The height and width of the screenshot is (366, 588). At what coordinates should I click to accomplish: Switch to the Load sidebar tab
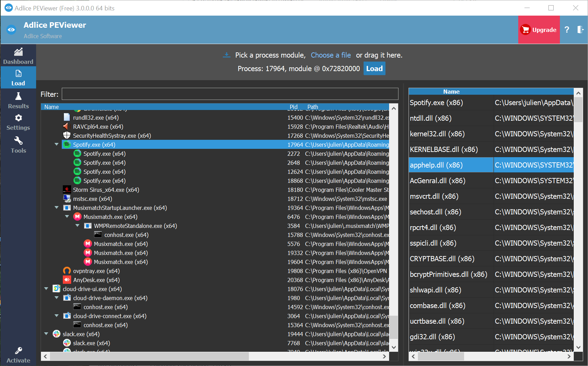coord(18,77)
